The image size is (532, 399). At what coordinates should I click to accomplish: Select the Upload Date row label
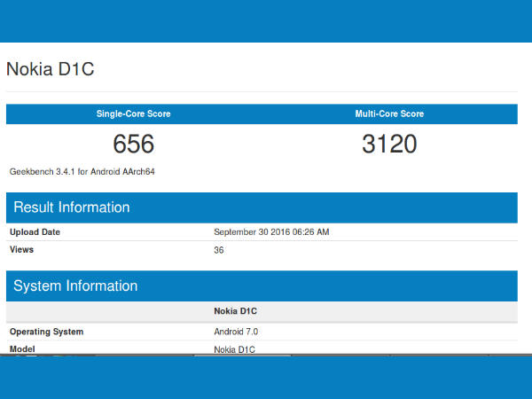point(35,232)
